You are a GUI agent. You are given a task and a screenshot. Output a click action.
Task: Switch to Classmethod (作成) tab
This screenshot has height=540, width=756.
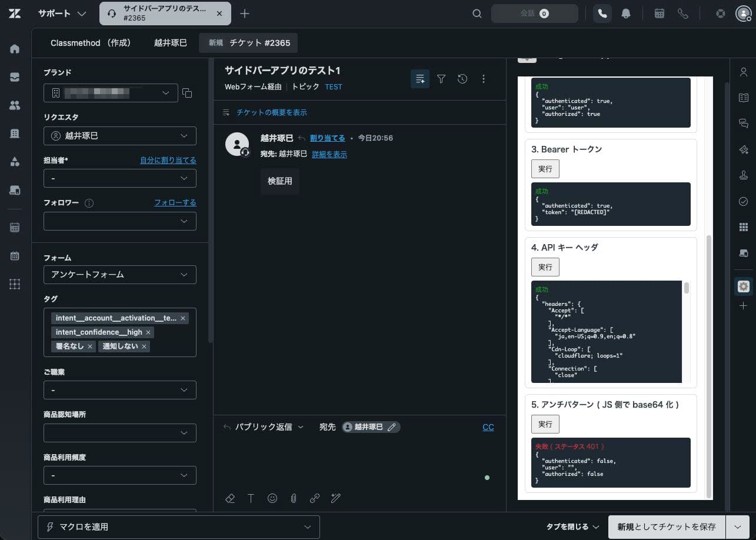91,43
